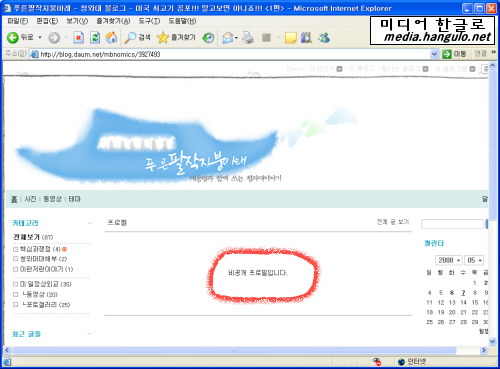Open the Search magnifier button
This screenshot has height=369, width=500.
(137, 38)
